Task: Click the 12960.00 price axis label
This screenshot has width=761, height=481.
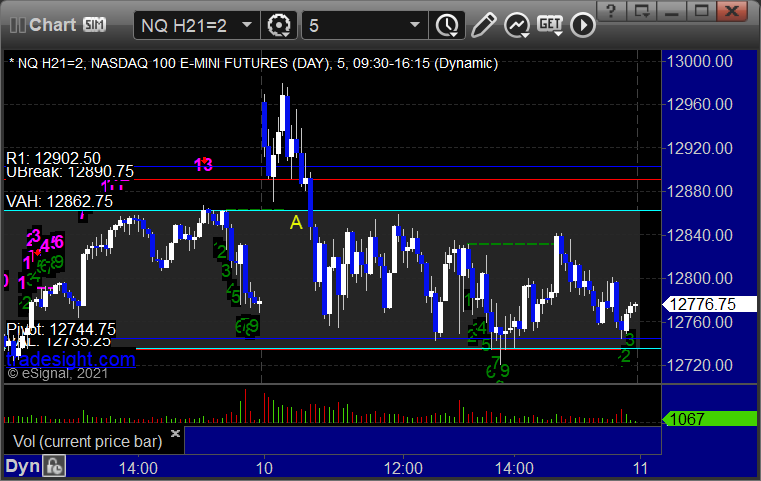Action: point(699,104)
